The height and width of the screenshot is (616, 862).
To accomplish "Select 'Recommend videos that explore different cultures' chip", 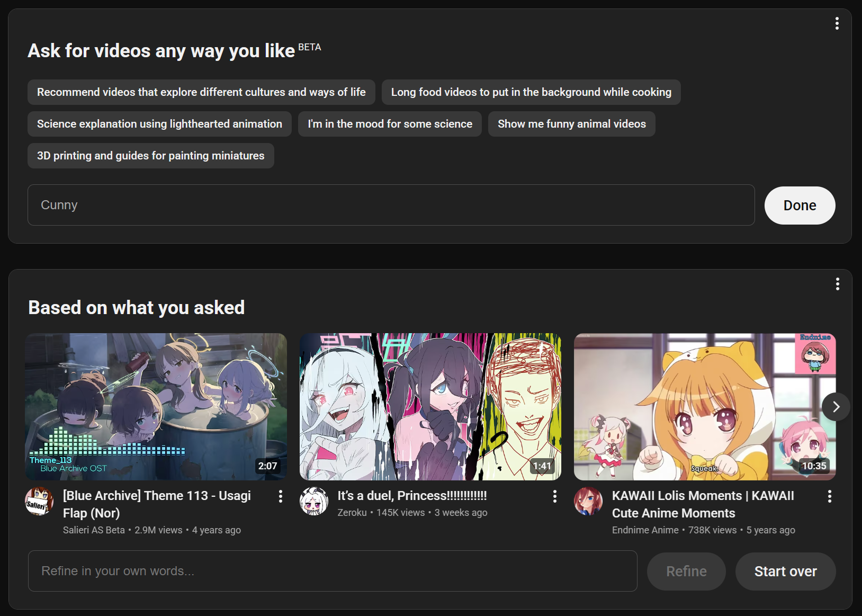I will pos(201,92).
